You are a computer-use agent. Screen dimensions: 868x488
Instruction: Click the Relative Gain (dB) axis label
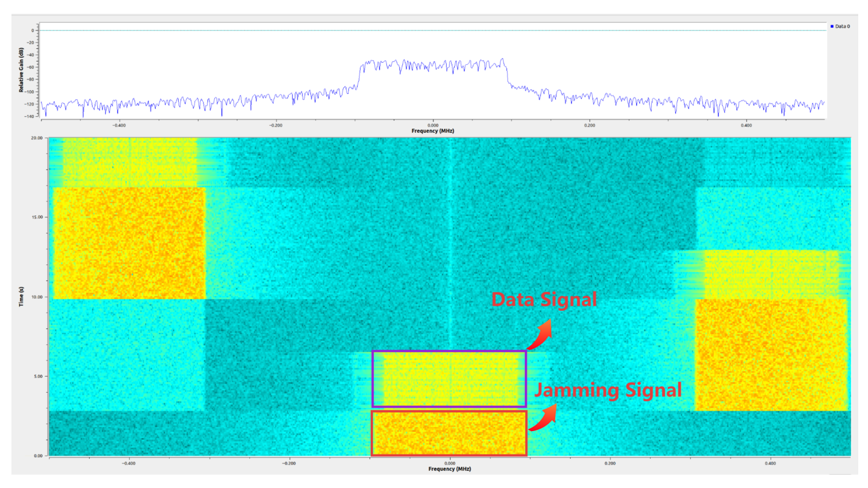[x=21, y=70]
